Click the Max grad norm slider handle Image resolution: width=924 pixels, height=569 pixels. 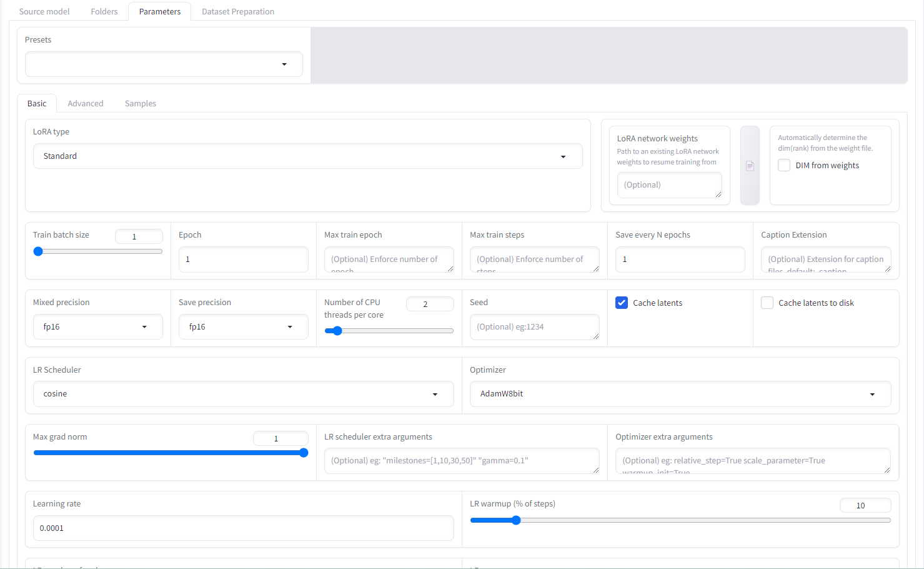point(304,453)
